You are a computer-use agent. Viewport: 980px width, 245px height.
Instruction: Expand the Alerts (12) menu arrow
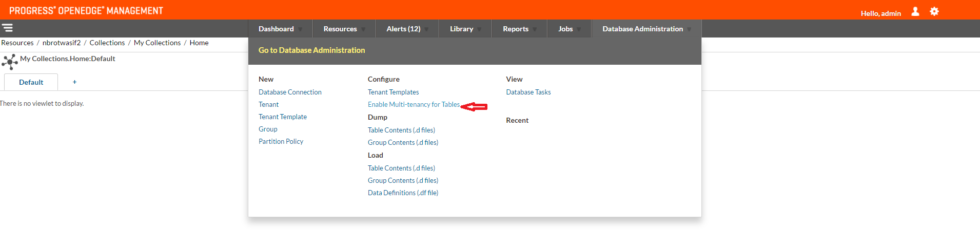426,29
